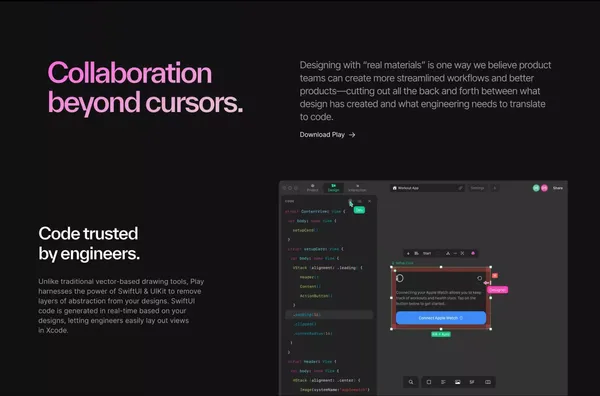Viewport: 600px width, 396px height.
Task: Switch to the Design tab
Action: pos(333,188)
